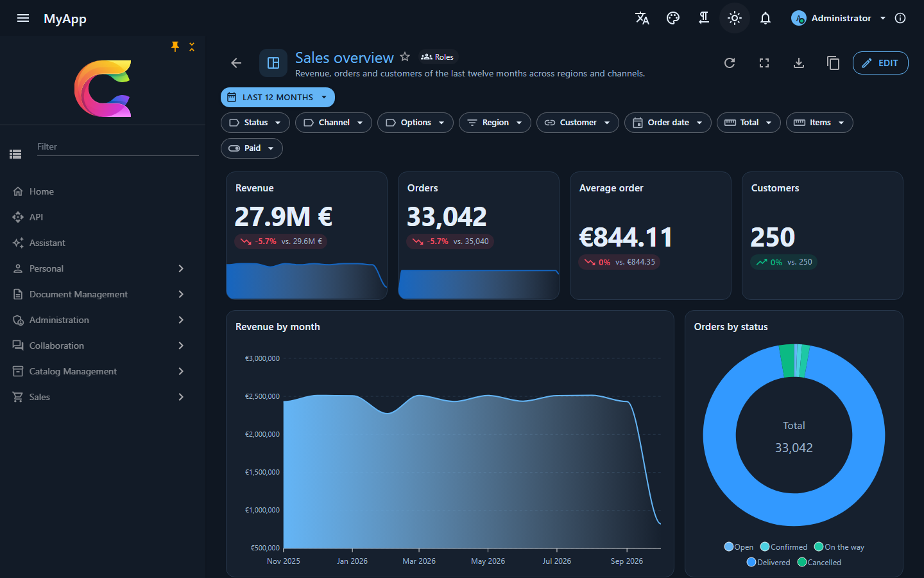Click the MyApp title
Viewport: 924px width, 578px height.
coord(65,19)
